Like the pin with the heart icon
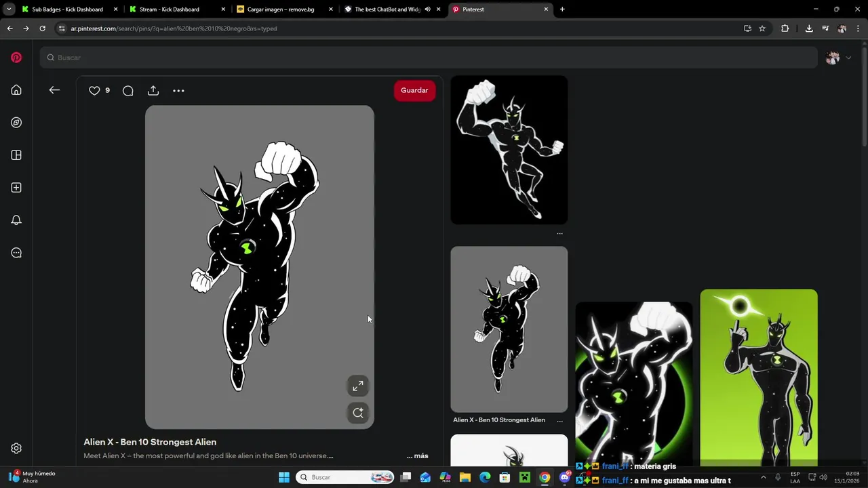 click(x=94, y=90)
